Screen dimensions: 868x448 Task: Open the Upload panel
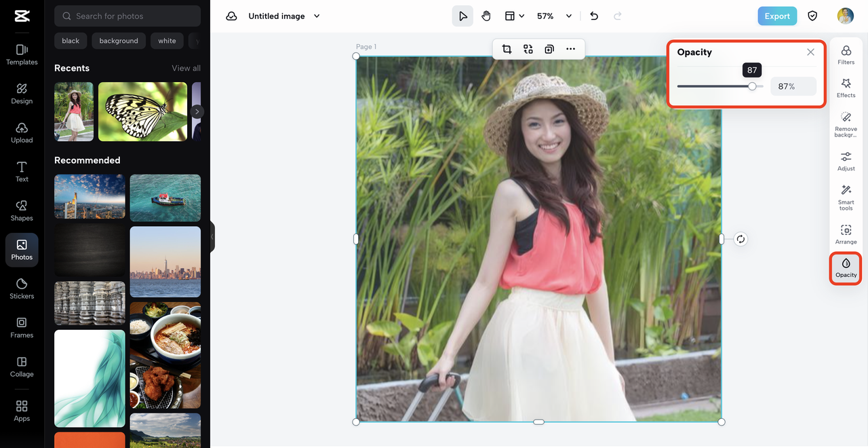(x=22, y=132)
